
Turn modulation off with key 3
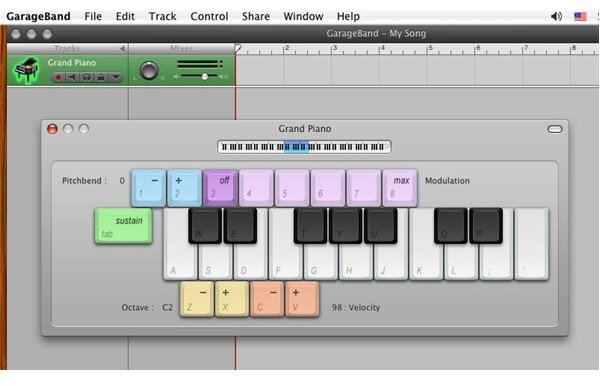point(220,187)
